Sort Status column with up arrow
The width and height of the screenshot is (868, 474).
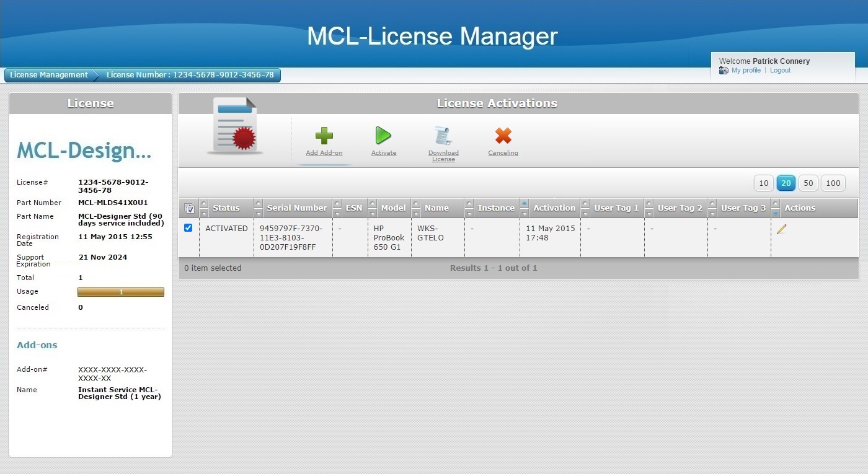pos(204,203)
